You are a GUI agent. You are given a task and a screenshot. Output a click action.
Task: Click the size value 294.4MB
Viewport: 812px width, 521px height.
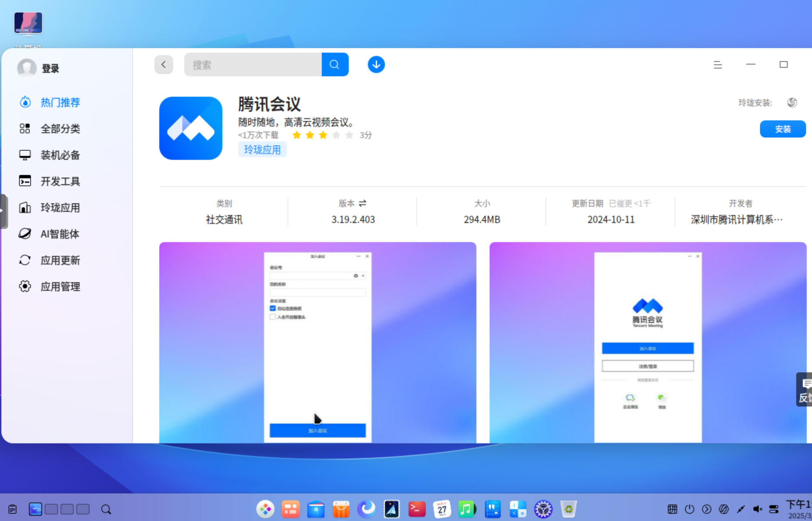(482, 219)
